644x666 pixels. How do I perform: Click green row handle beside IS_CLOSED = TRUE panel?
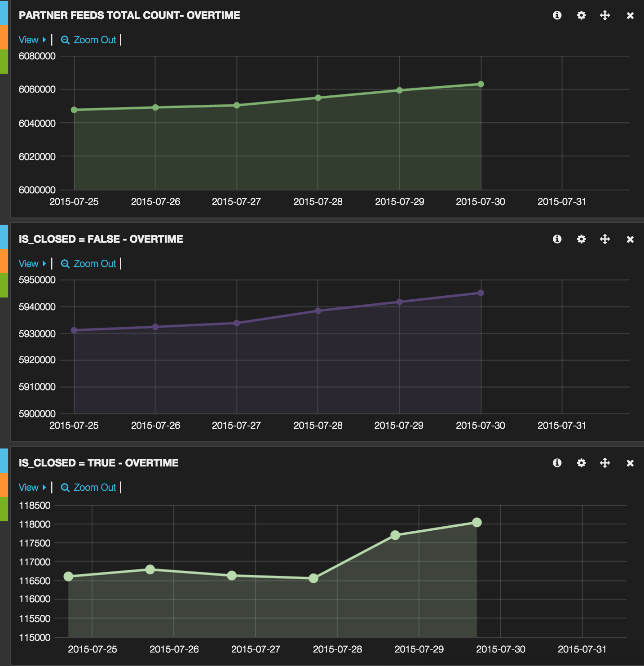4,509
